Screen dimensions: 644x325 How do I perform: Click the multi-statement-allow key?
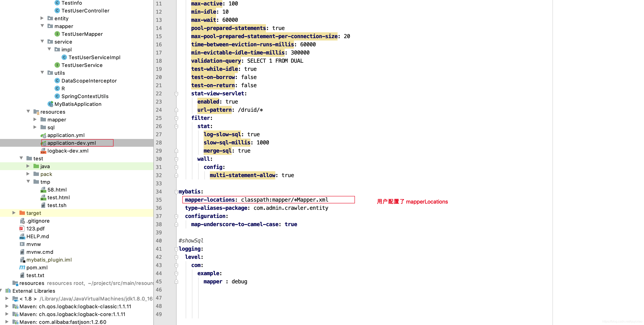pos(242,175)
